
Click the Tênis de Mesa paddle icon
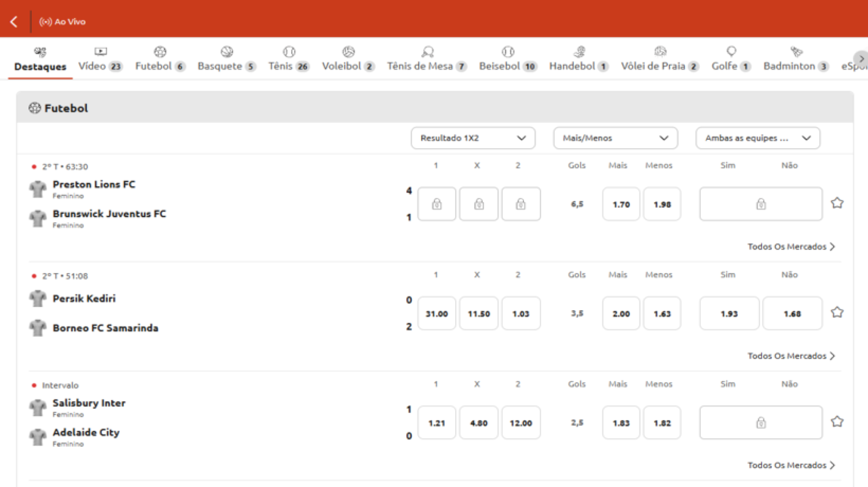pyautogui.click(x=427, y=52)
